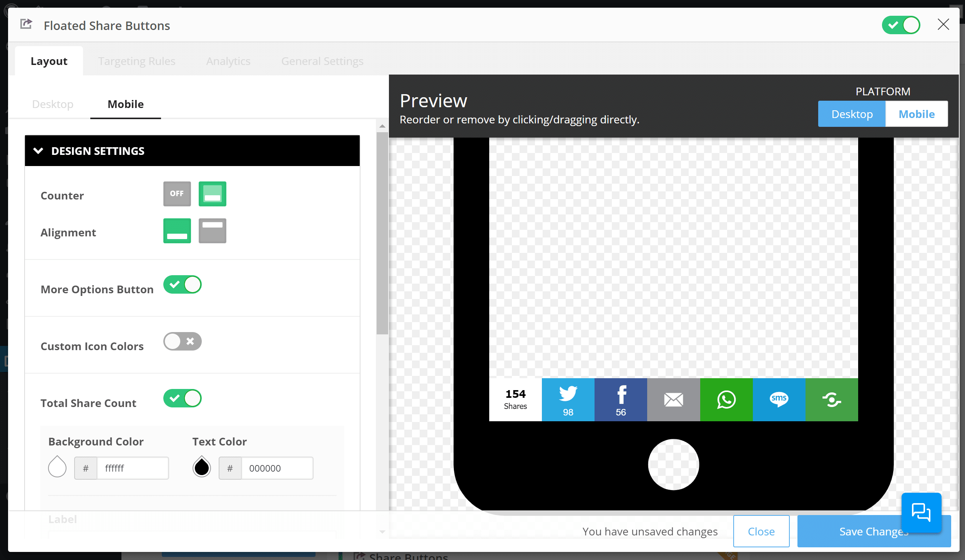965x560 pixels.
Task: Click the Background Color swatch
Action: pyautogui.click(x=57, y=468)
